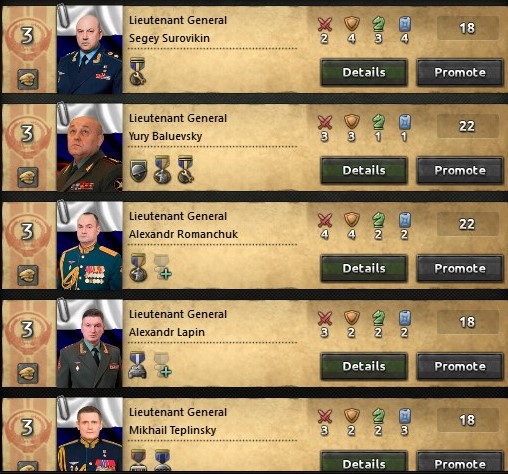Open Details for Segey Surovikin
The width and height of the screenshot is (508, 474).
coord(364,72)
